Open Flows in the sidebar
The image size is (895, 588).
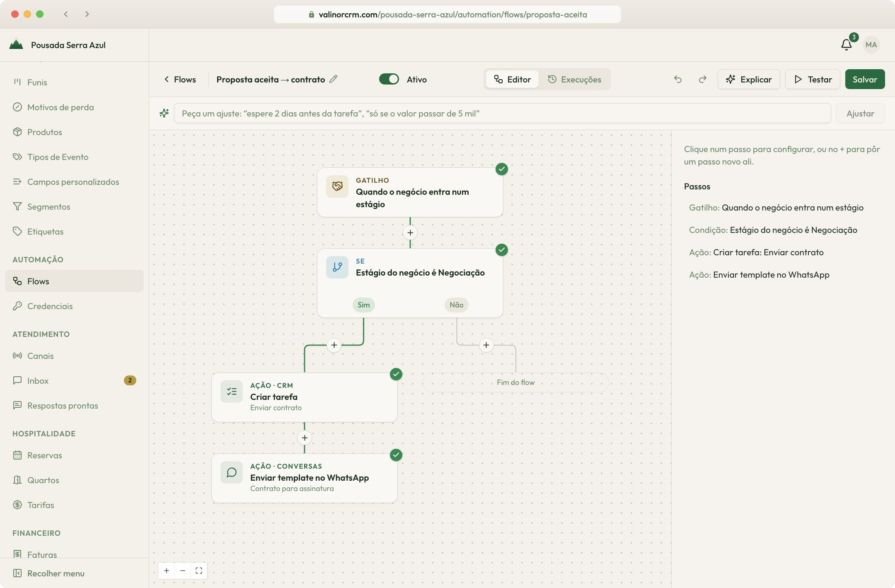pyautogui.click(x=74, y=281)
